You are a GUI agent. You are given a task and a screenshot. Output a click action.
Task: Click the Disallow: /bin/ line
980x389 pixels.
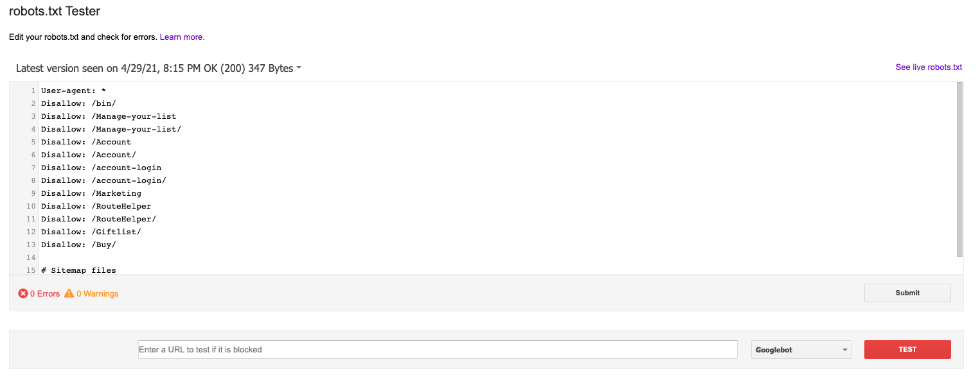pos(78,103)
